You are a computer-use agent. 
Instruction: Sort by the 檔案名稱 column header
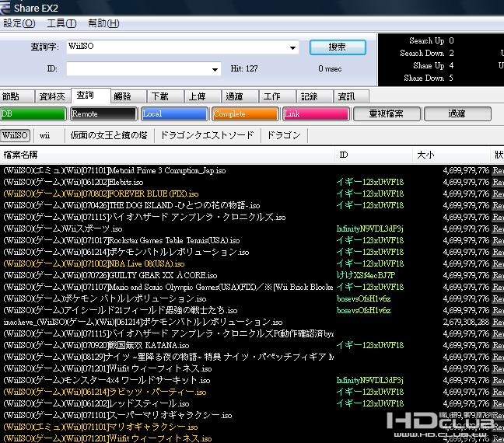[167, 155]
